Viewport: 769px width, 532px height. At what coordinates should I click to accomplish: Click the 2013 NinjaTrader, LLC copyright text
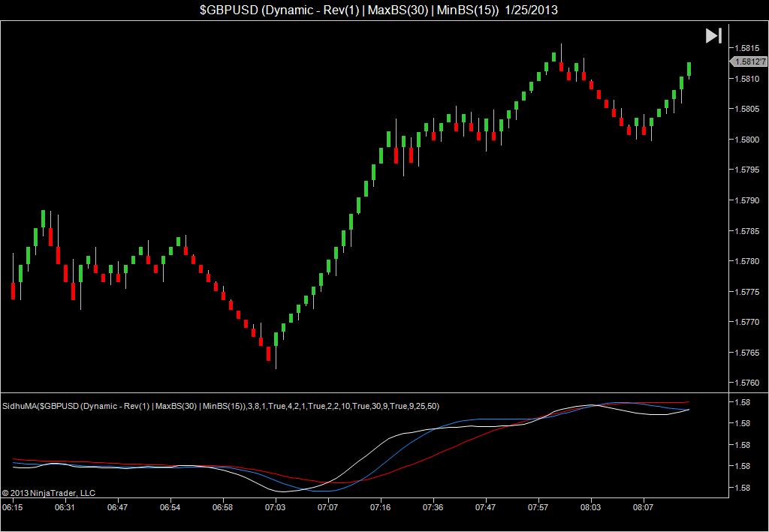pyautogui.click(x=49, y=493)
